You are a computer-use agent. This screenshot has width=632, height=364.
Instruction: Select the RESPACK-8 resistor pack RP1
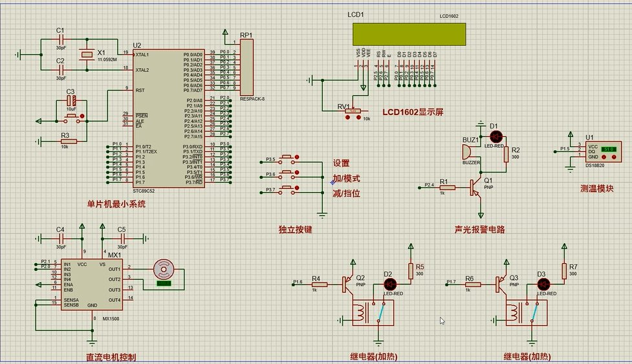coord(247,67)
